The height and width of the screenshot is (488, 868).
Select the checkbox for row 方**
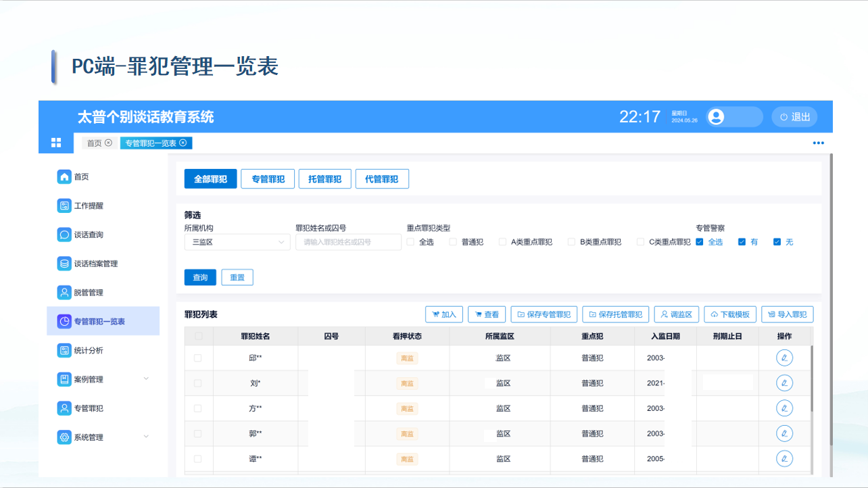click(x=198, y=408)
